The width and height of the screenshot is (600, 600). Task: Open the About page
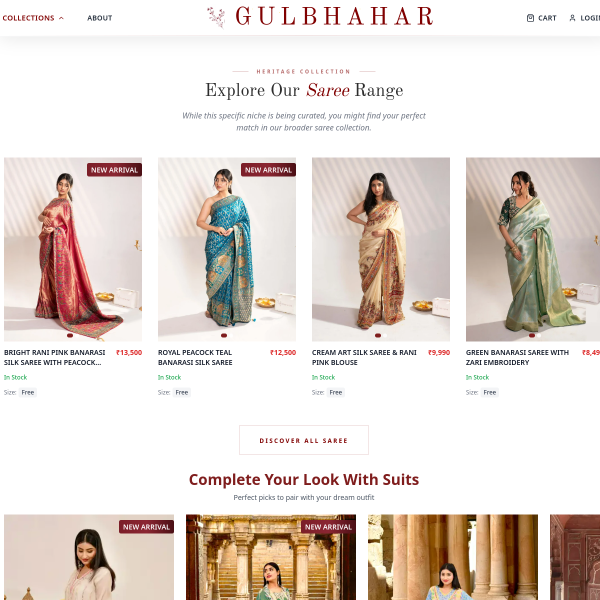click(x=99, y=18)
